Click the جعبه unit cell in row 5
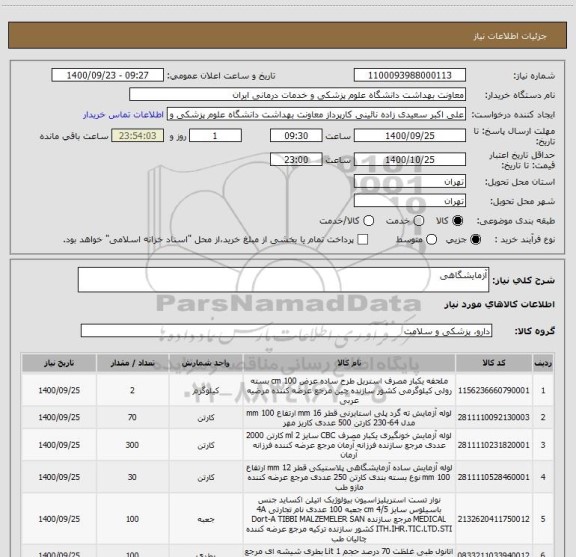The width and height of the screenshot is (576, 557). pos(206,519)
